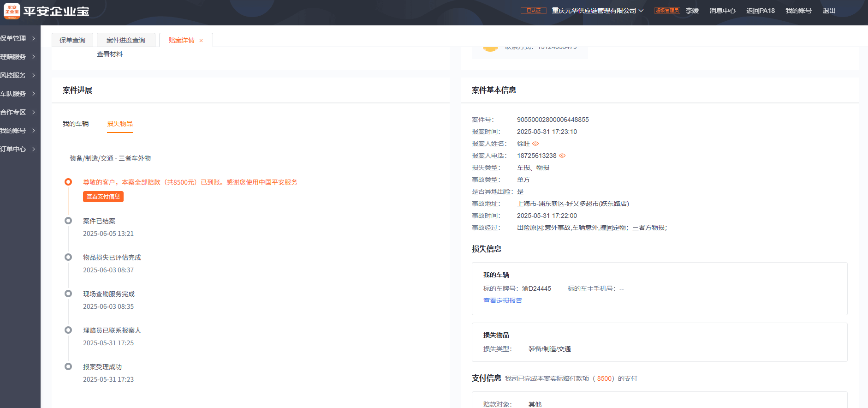
Task: Click the 查看材料 link
Action: pos(110,54)
